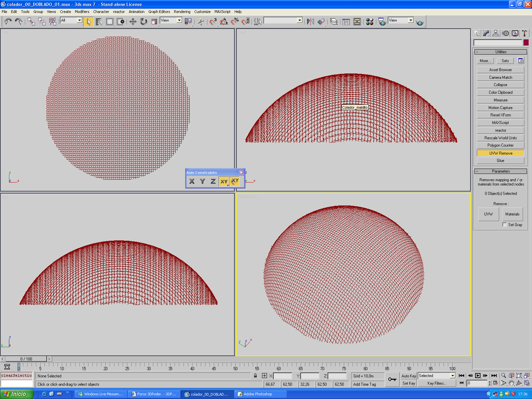532x399 pixels.
Task: Pick the Rectangular Selection Region tool
Action: click(110, 22)
